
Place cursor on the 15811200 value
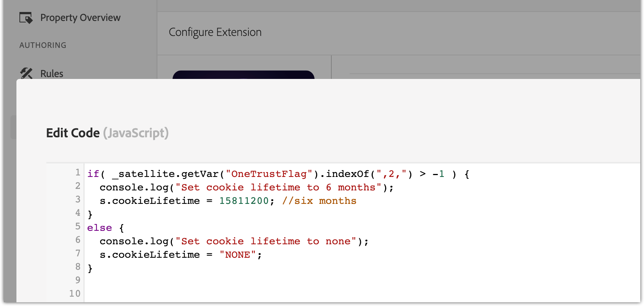click(244, 201)
